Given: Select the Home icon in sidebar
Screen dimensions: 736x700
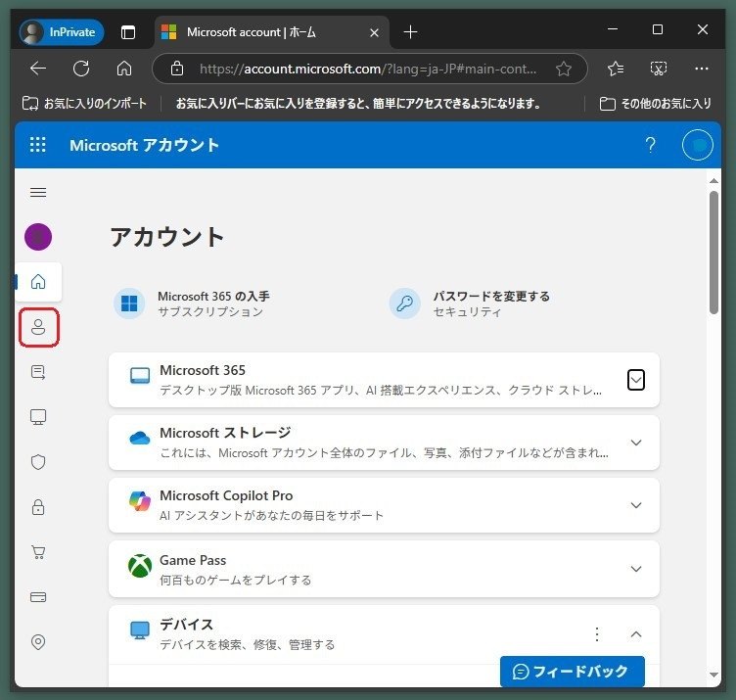Looking at the screenshot, I should (38, 282).
